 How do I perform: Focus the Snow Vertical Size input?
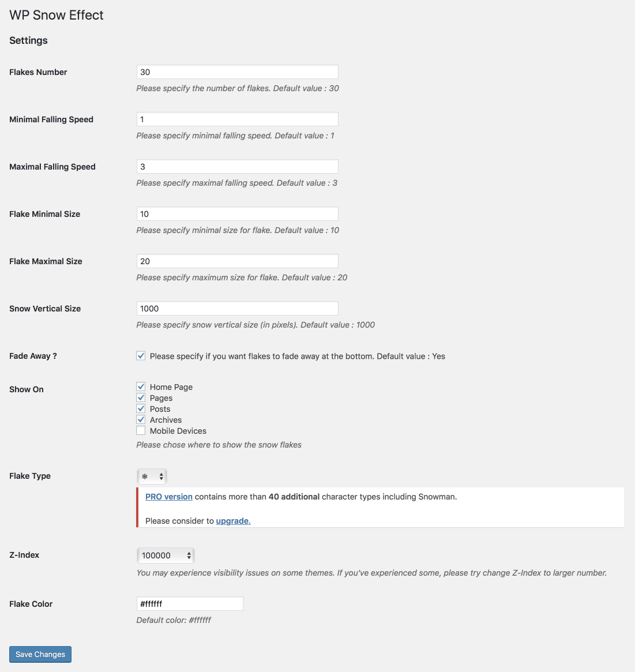pos(238,309)
